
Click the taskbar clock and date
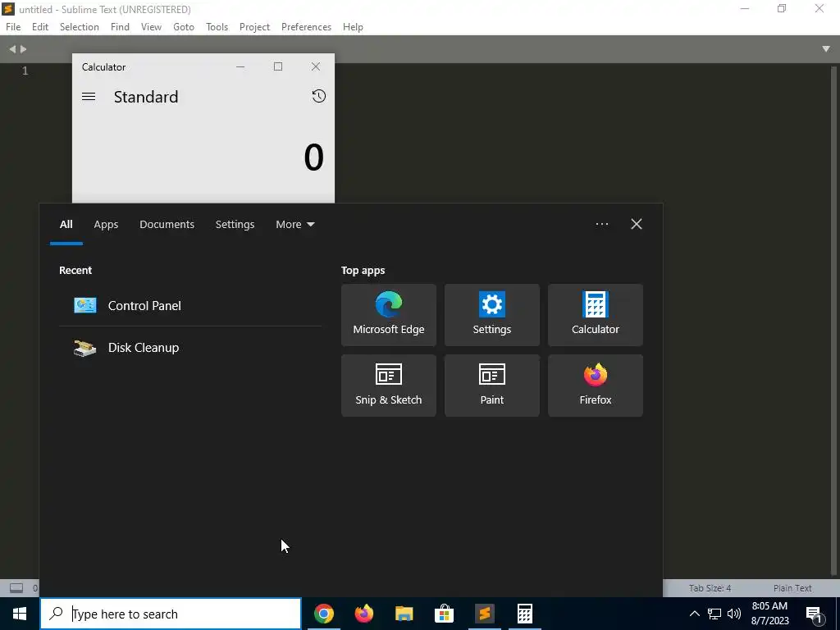point(769,614)
